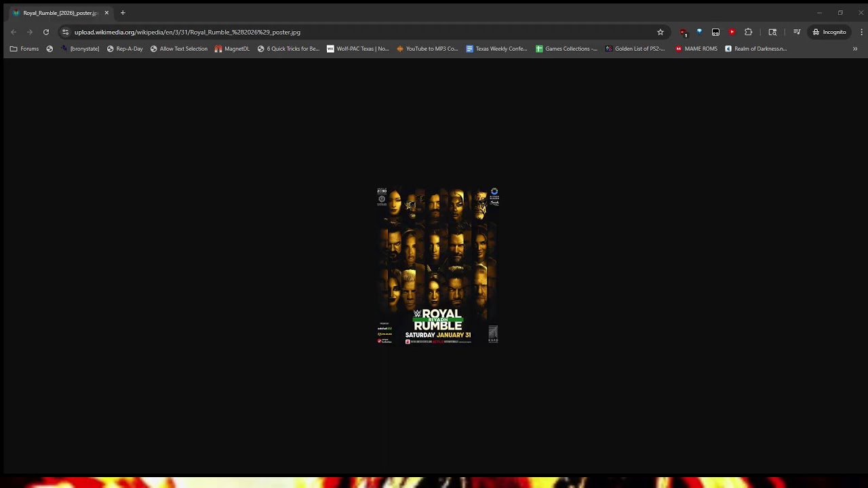Open the blue diamond extension
Image resolution: width=868 pixels, height=488 pixels.
(699, 32)
